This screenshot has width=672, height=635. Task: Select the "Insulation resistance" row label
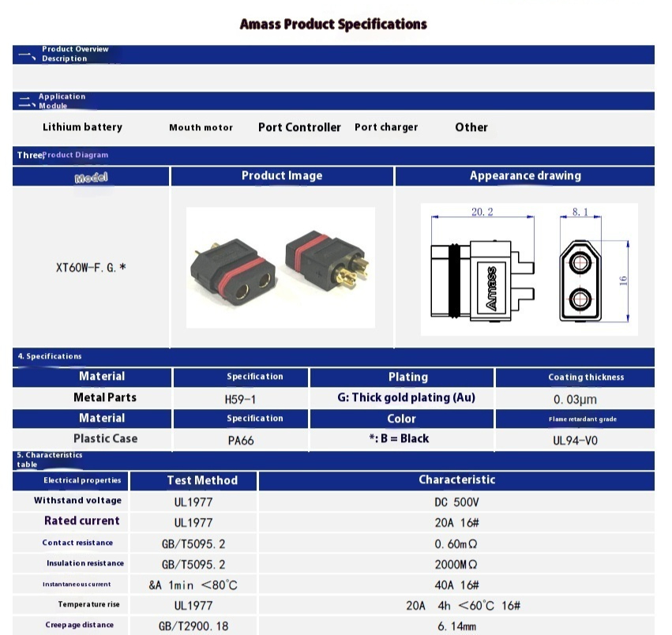pyautogui.click(x=85, y=563)
